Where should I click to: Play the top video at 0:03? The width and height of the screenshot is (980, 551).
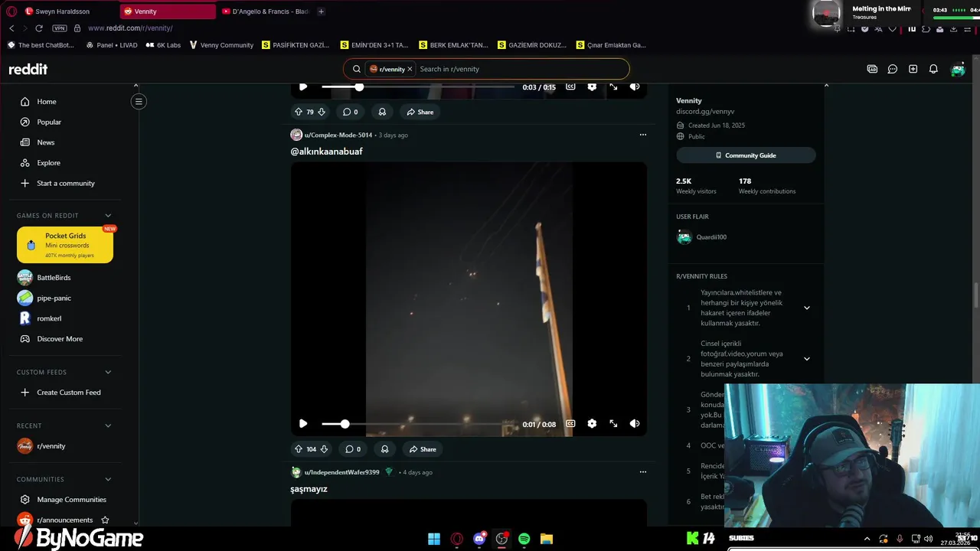pyautogui.click(x=303, y=87)
